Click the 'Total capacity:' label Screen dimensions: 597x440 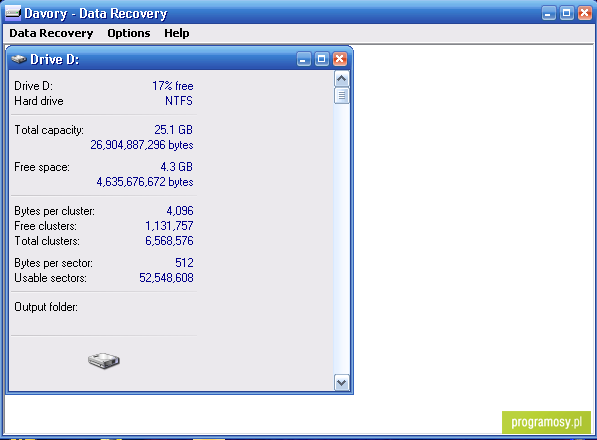point(49,130)
